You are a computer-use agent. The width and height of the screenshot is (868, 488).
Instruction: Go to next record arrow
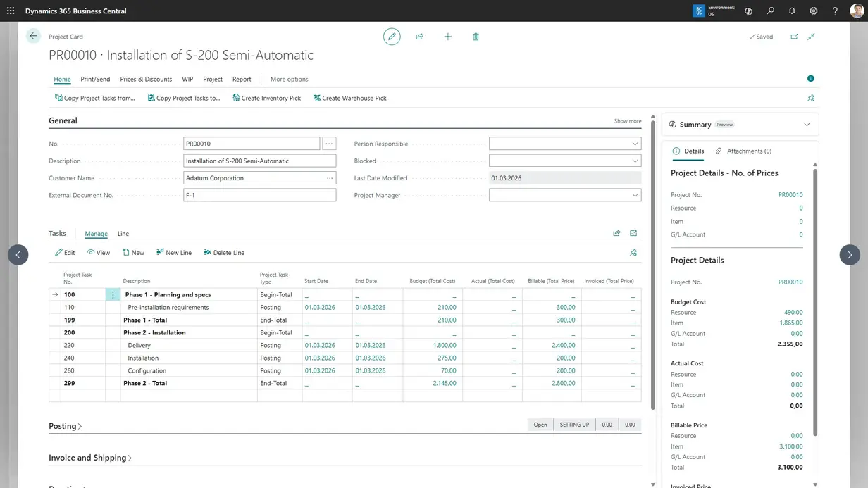point(850,255)
